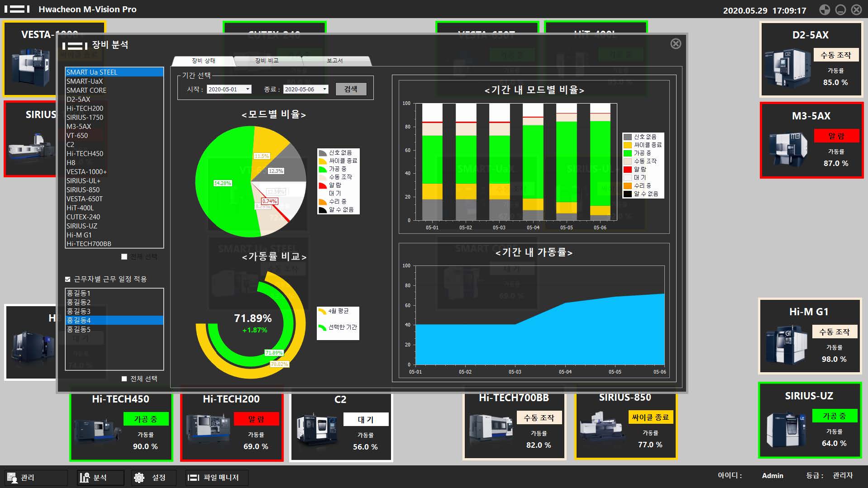Viewport: 868px width, 488px height.
Task: Click the SIRIUS-UZ machine image
Action: pos(787,429)
